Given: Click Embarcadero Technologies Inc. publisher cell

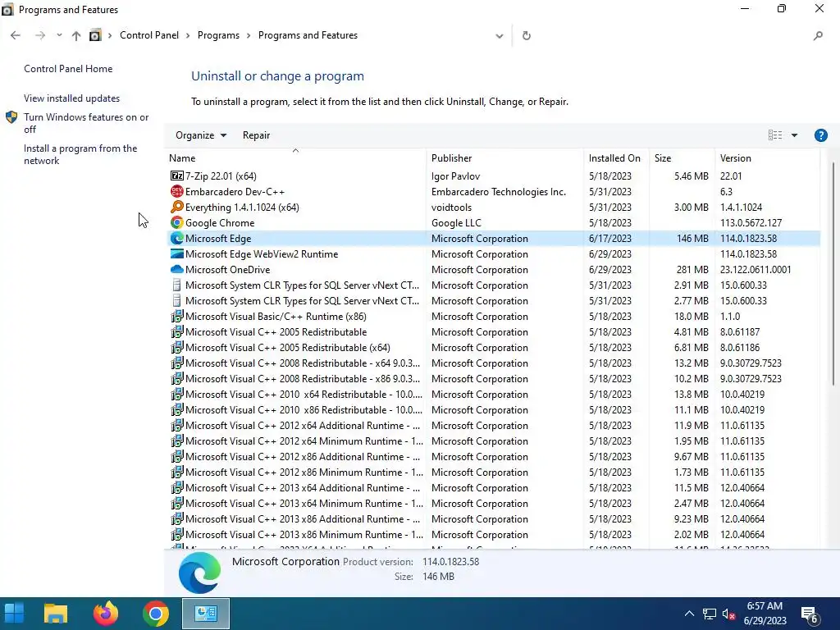Looking at the screenshot, I should [499, 192].
